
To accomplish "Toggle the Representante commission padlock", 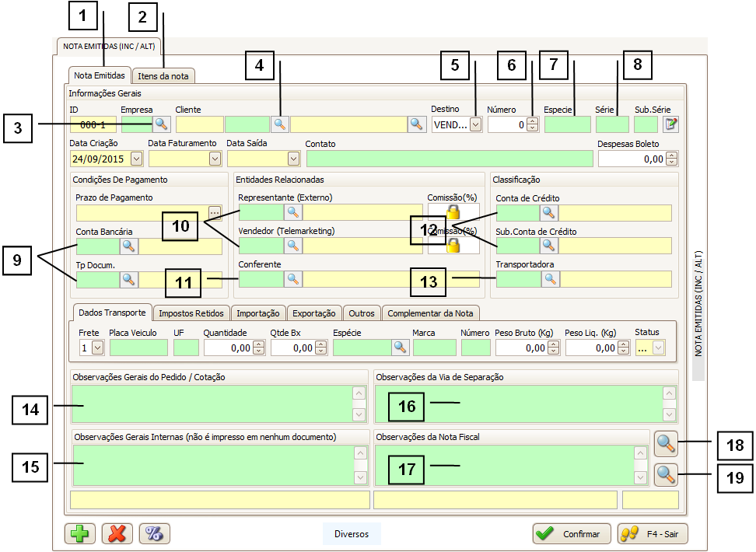I will click(452, 211).
